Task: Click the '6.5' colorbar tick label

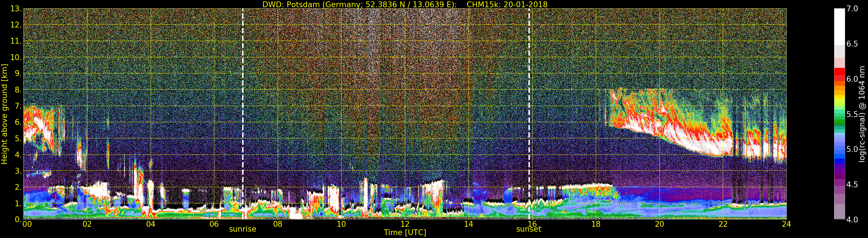Action: (852, 44)
